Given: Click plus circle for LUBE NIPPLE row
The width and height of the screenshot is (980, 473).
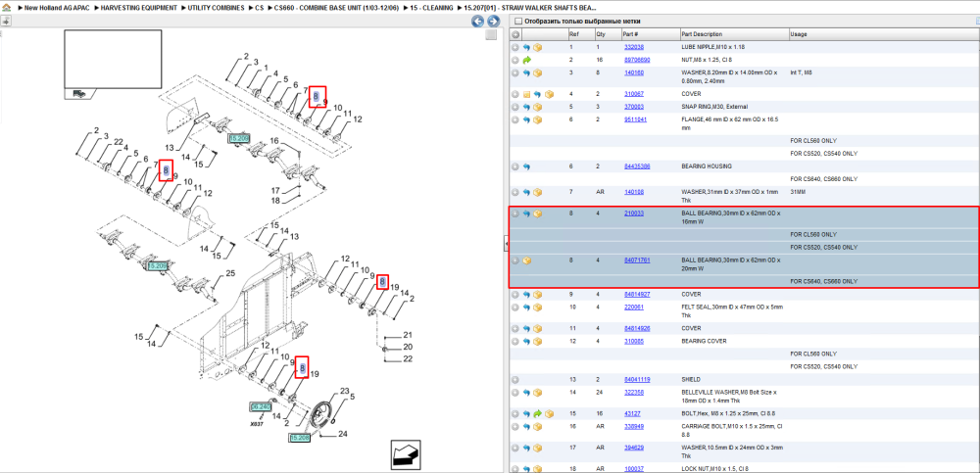Looking at the screenshot, I should (x=515, y=47).
